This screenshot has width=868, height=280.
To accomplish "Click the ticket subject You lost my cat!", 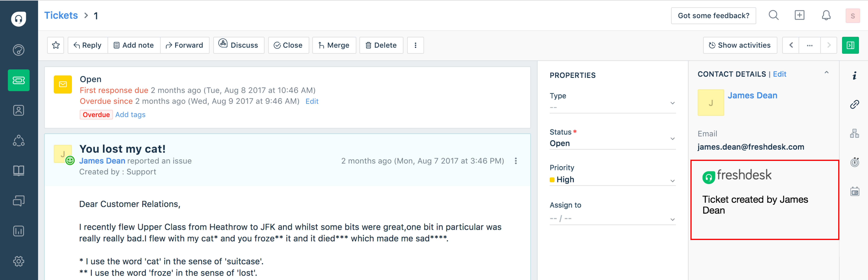I will pyautogui.click(x=122, y=149).
